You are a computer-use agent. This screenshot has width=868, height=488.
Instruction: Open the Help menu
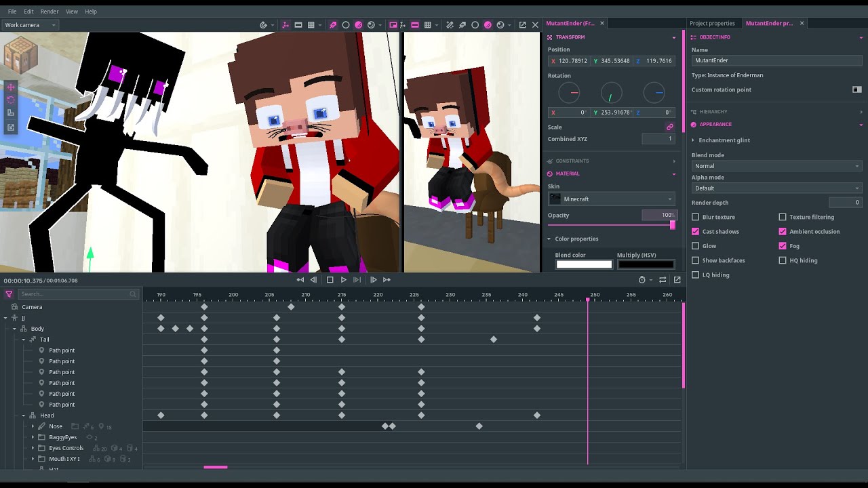point(91,12)
